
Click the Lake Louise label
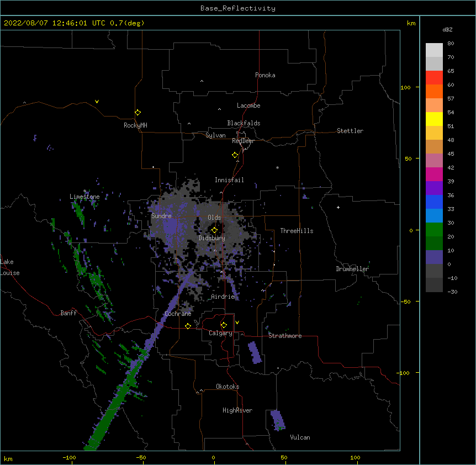tap(10, 267)
